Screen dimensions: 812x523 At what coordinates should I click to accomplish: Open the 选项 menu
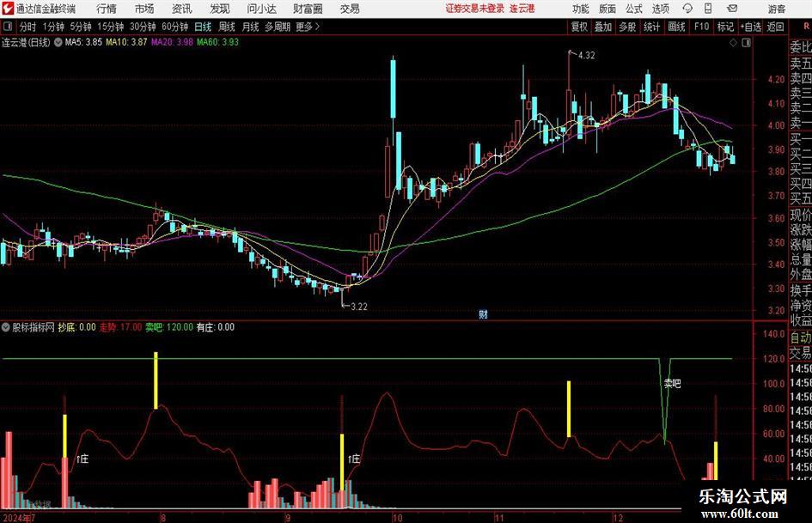660,9
